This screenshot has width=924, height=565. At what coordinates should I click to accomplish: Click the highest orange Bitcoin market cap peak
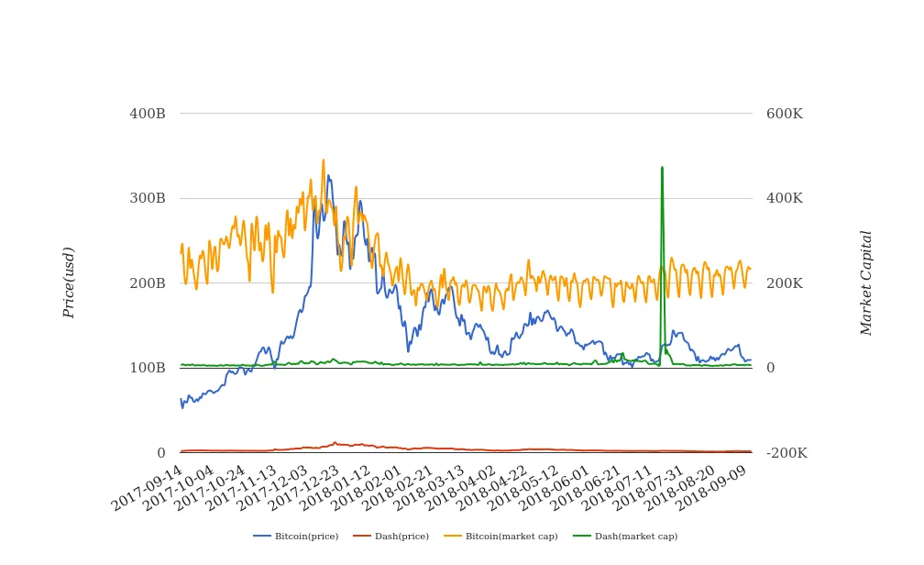tap(323, 161)
